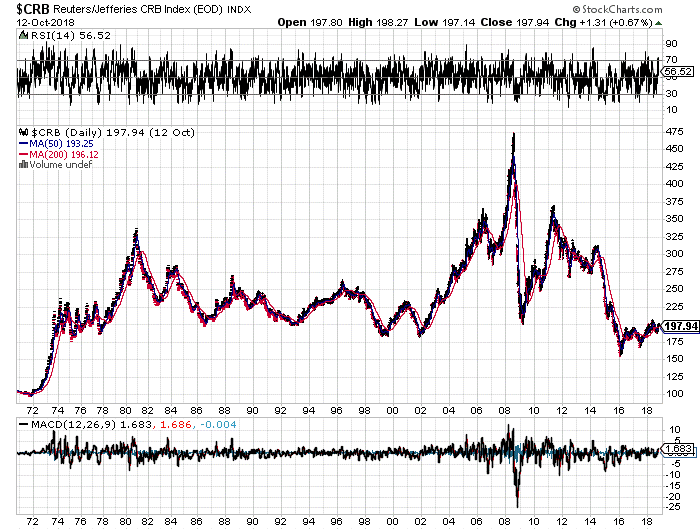This screenshot has width=700, height=530.
Task: Click the High 198.27 value
Action: tap(378, 22)
